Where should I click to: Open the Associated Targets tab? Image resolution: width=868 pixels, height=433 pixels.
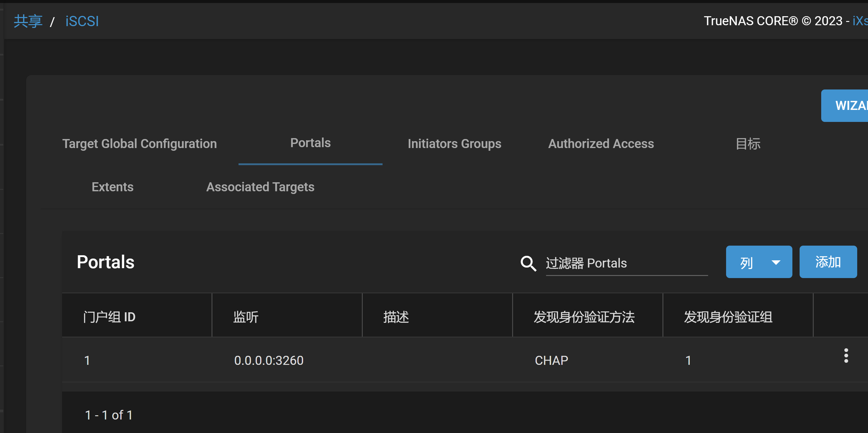[260, 187]
